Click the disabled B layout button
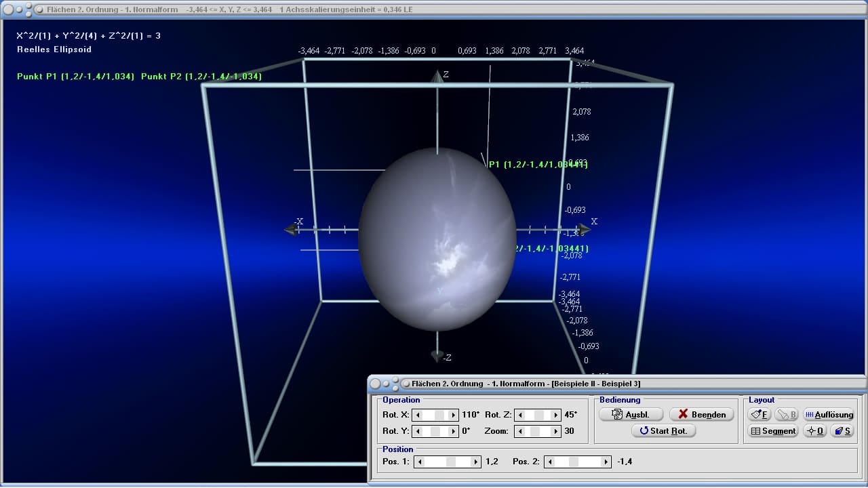This screenshot has height=488, width=868. [787, 414]
